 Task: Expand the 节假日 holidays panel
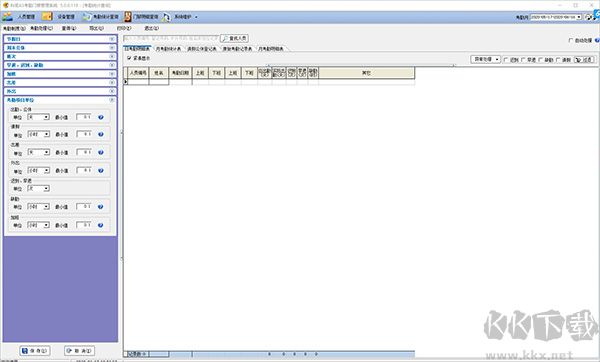[x=60, y=39]
